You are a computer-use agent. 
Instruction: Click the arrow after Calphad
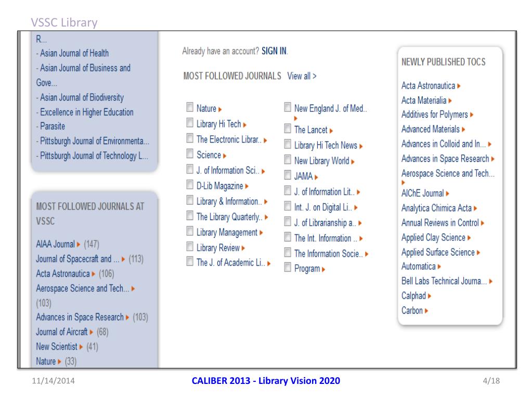pos(430,296)
